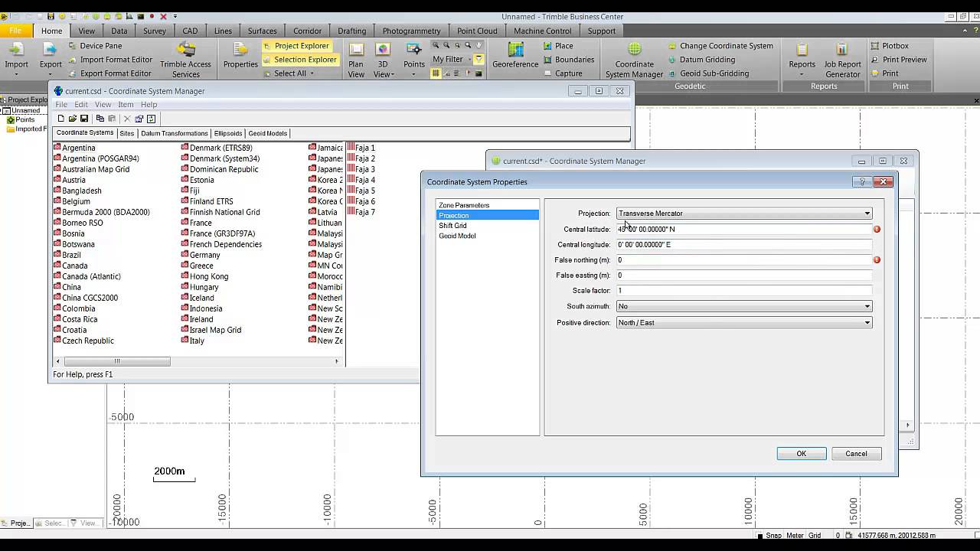This screenshot has height=551, width=980.
Task: Open the Device Pane
Action: pyautogui.click(x=94, y=46)
